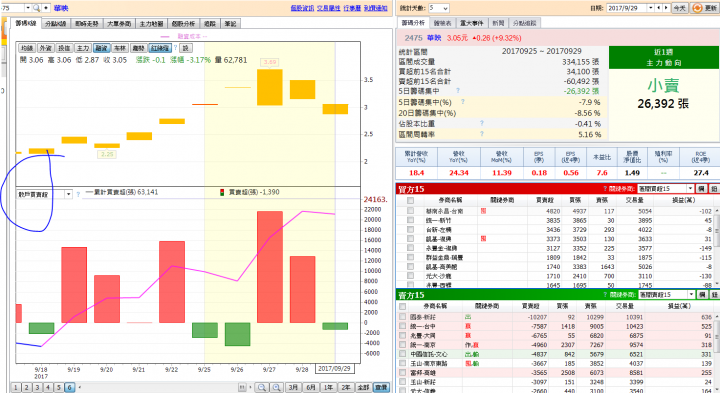Switch to the 分點K線 tab

tap(55, 24)
